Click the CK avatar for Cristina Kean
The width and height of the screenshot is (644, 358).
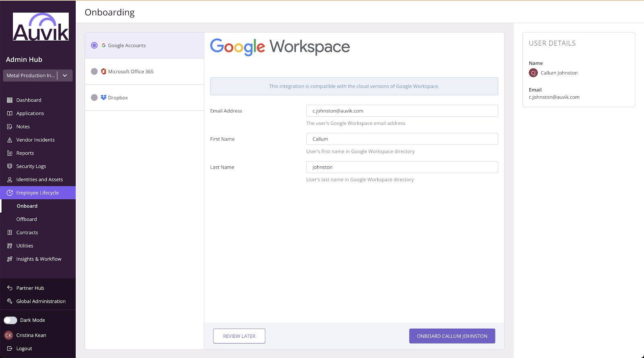[x=8, y=335]
